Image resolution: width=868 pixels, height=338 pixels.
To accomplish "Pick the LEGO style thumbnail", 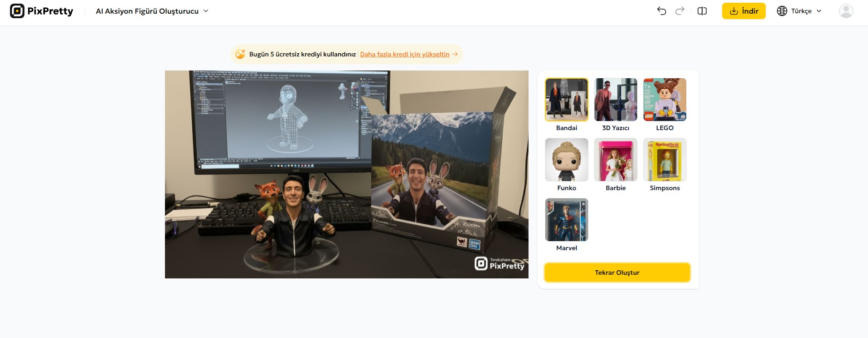I will tap(664, 100).
